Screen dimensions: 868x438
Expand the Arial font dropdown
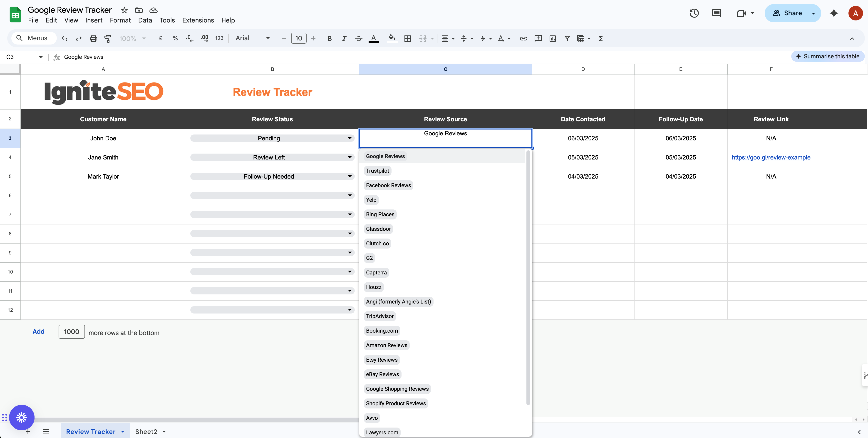(253, 38)
